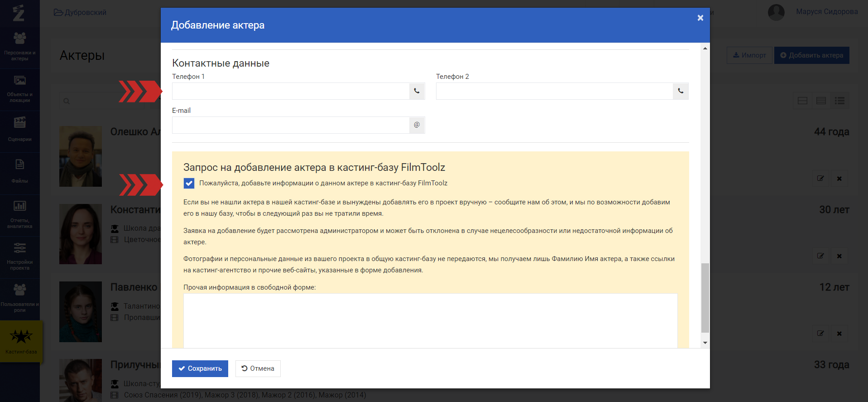The height and width of the screenshot is (402, 868).
Task: Click the dialog scrollbar up arrow
Action: coord(705,48)
